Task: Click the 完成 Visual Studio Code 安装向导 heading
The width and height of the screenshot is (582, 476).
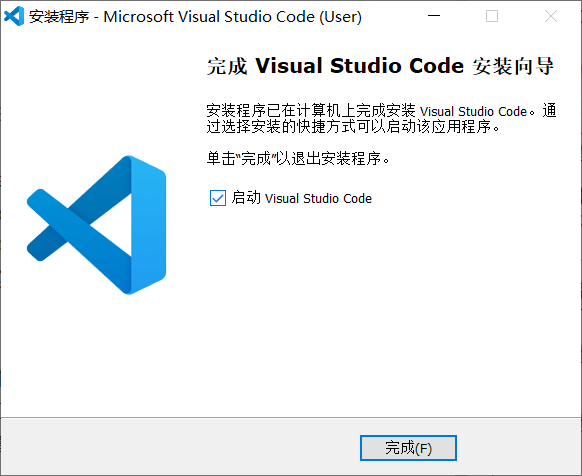Action: click(x=380, y=66)
